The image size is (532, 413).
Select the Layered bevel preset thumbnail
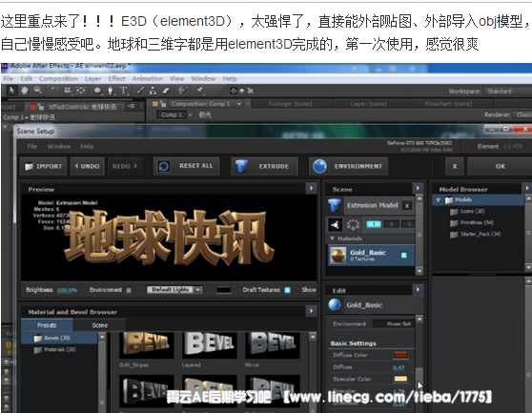pos(210,345)
